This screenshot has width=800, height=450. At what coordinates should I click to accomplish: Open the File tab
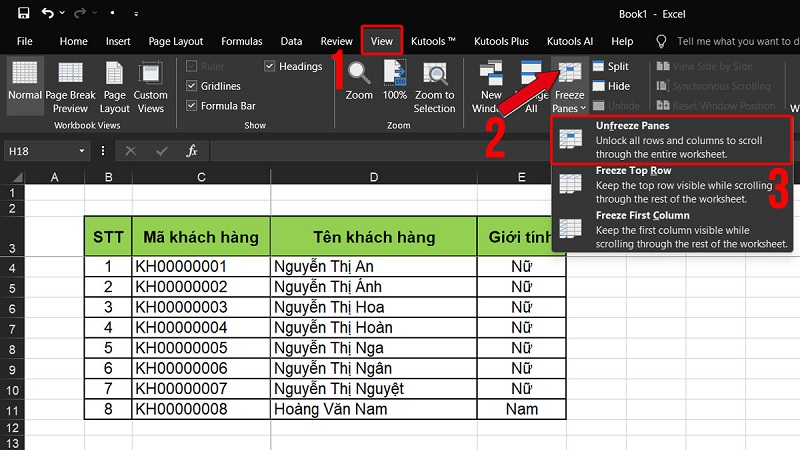24,41
